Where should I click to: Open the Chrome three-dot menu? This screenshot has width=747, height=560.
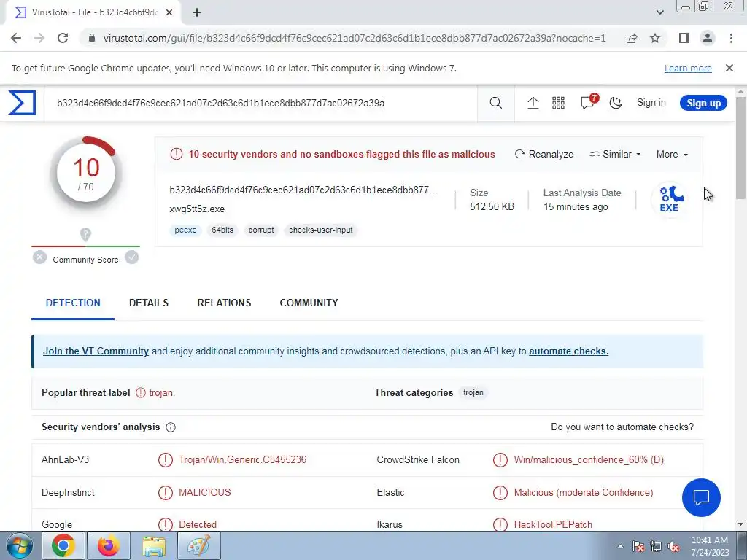(731, 38)
